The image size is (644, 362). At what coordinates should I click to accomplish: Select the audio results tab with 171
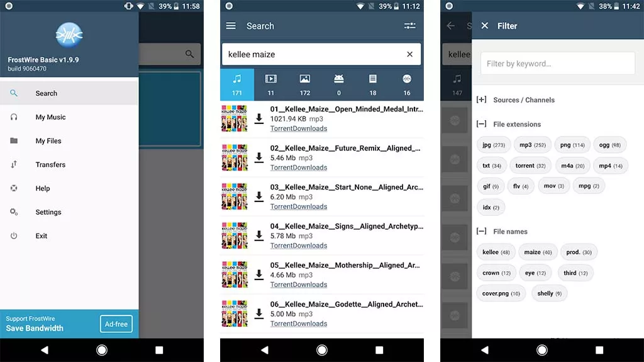pos(237,85)
